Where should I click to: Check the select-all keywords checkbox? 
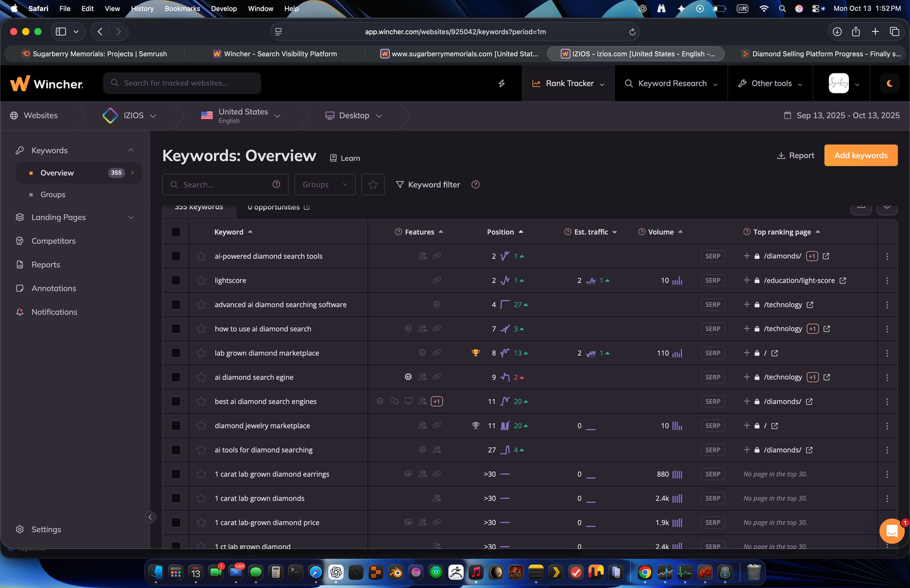click(x=176, y=232)
